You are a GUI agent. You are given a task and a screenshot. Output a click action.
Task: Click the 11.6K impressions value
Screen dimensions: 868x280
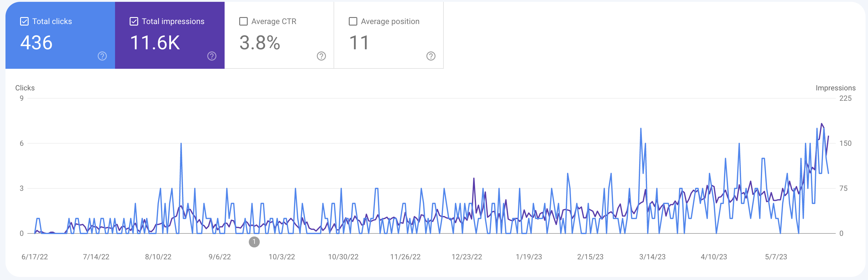coord(155,43)
